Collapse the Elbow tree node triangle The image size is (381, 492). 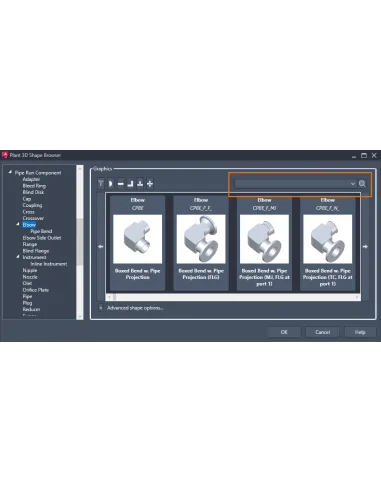click(x=18, y=224)
